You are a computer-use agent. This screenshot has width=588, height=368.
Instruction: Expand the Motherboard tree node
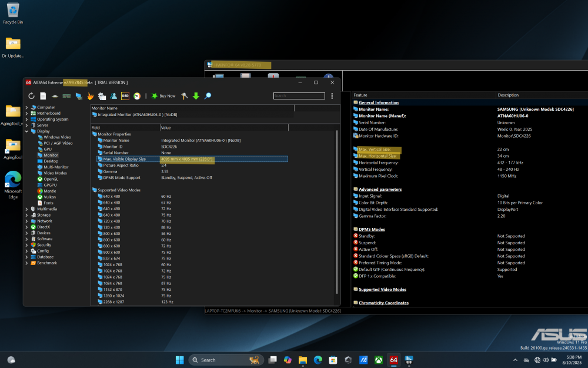coord(26,114)
